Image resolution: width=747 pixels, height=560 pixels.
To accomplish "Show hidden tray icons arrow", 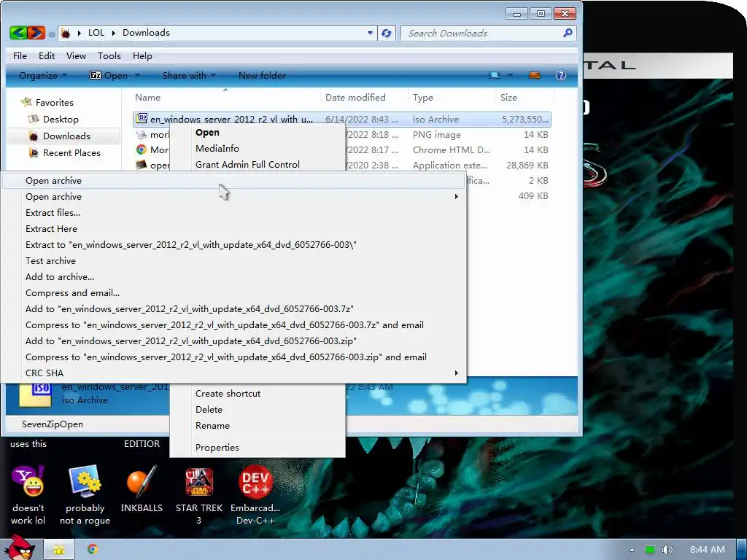I will pyautogui.click(x=632, y=550).
